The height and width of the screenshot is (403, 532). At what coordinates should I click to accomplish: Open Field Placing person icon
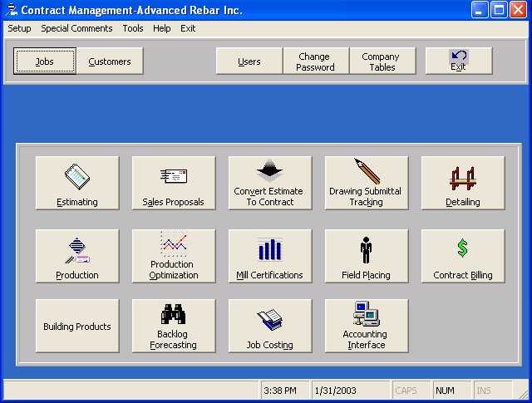[x=366, y=250]
